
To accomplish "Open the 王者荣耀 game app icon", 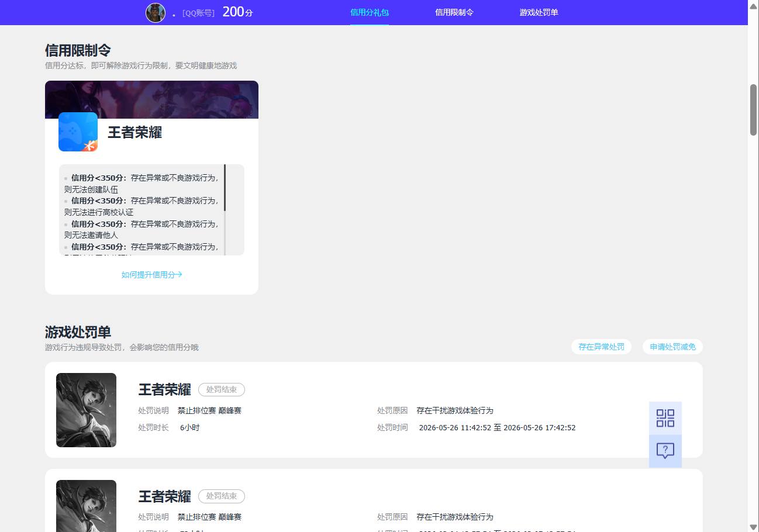I will coord(78,132).
